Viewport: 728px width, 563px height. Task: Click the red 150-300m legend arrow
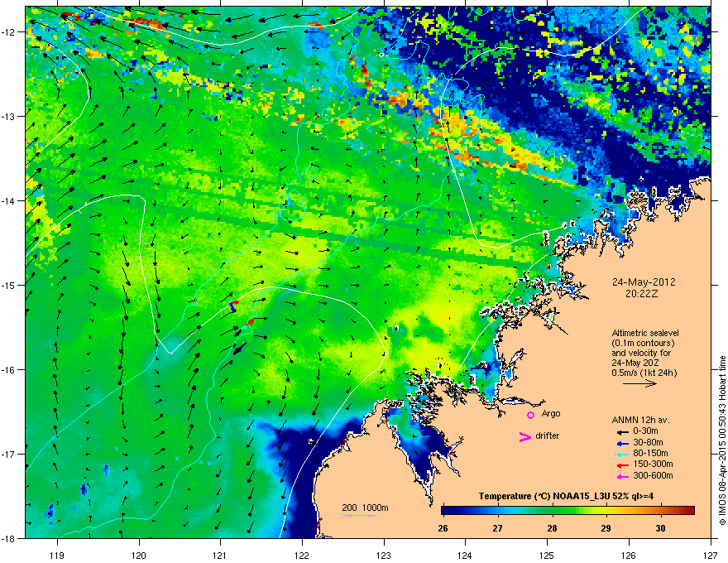click(621, 464)
